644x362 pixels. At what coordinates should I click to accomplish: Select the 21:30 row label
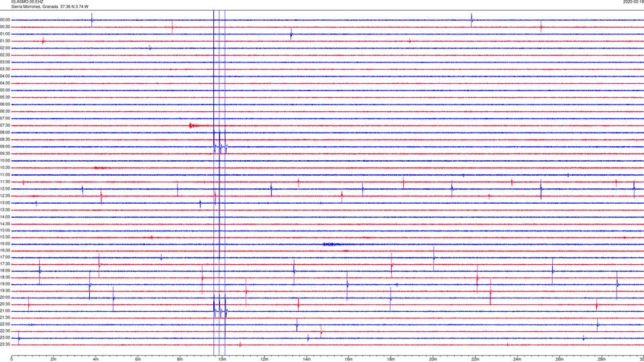(x=5, y=318)
